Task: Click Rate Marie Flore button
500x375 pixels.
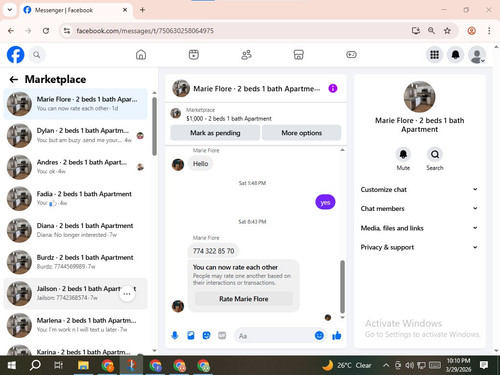Action: click(244, 299)
